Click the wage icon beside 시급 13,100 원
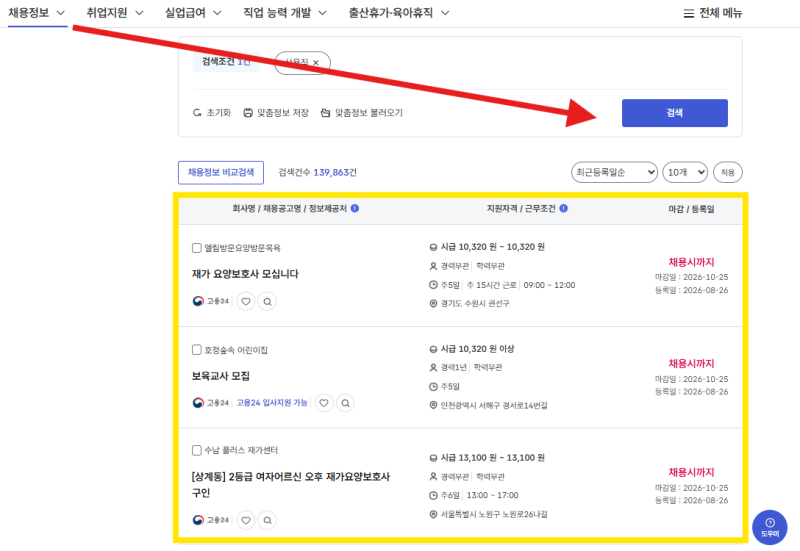800x551 pixels. click(433, 458)
